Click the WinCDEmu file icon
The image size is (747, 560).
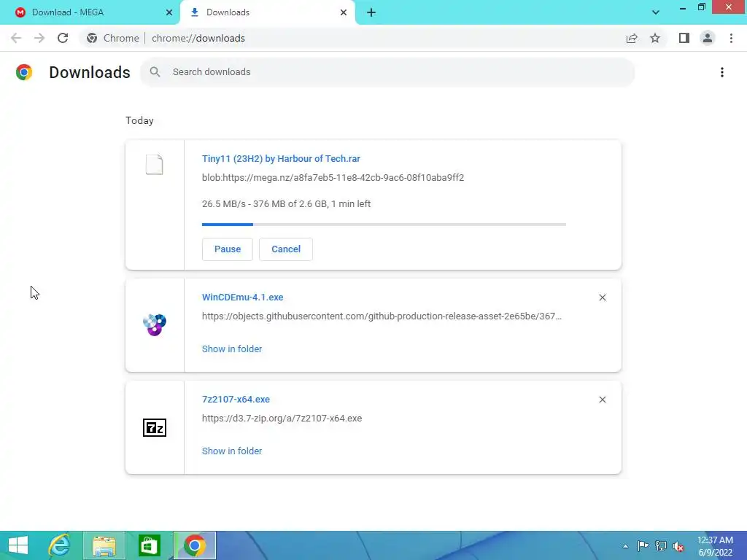(x=155, y=324)
